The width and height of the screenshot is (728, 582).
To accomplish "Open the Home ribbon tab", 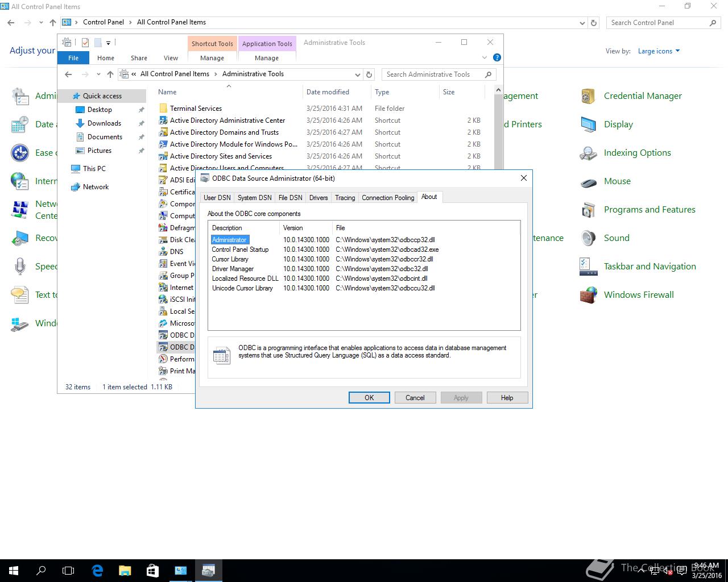I will (106, 58).
